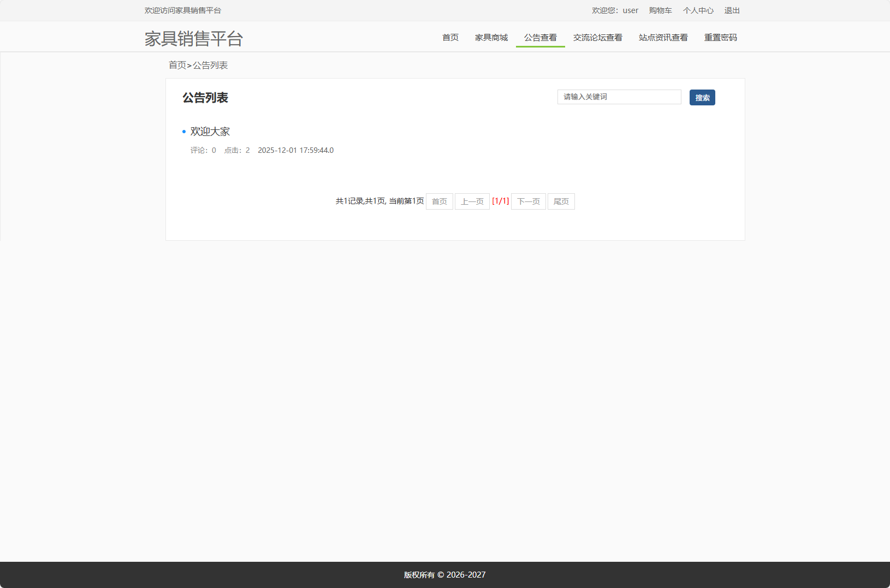Screen dimensions: 890x588
Task: Click the 家具销售平台 site title
Action: point(193,38)
